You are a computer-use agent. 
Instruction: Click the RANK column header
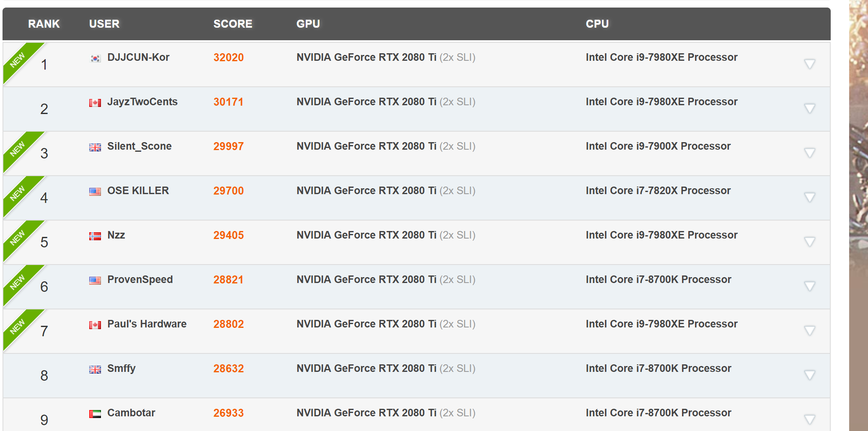pos(44,24)
